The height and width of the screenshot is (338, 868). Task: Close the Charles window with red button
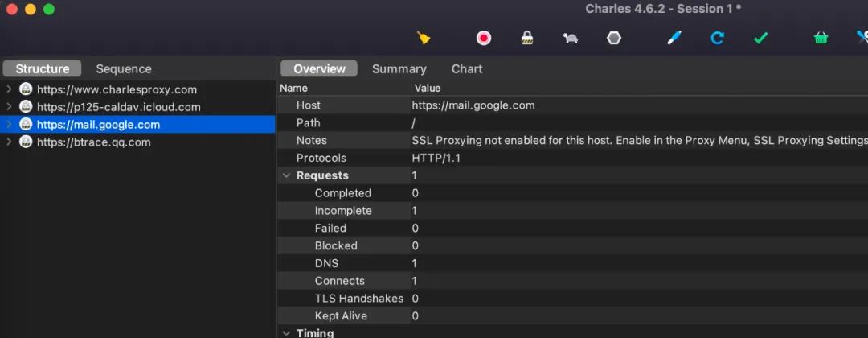click(11, 10)
